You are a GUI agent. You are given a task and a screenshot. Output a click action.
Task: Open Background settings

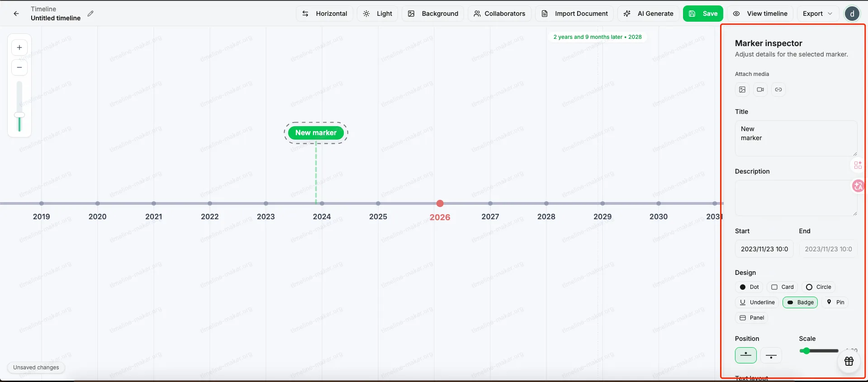pyautogui.click(x=433, y=14)
